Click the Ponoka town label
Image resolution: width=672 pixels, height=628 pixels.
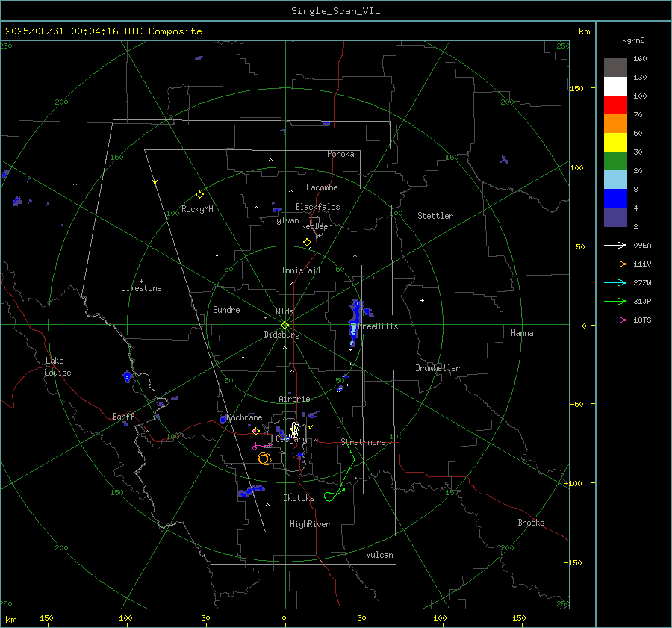click(x=340, y=154)
